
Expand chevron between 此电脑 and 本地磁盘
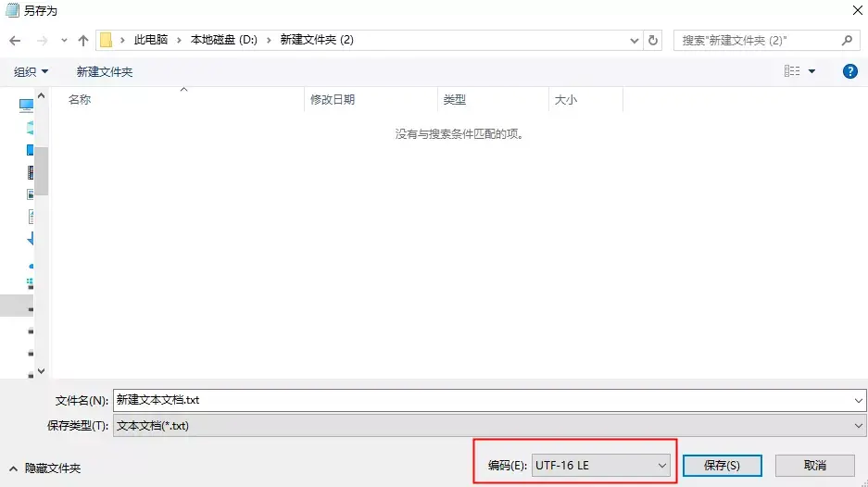pos(179,40)
